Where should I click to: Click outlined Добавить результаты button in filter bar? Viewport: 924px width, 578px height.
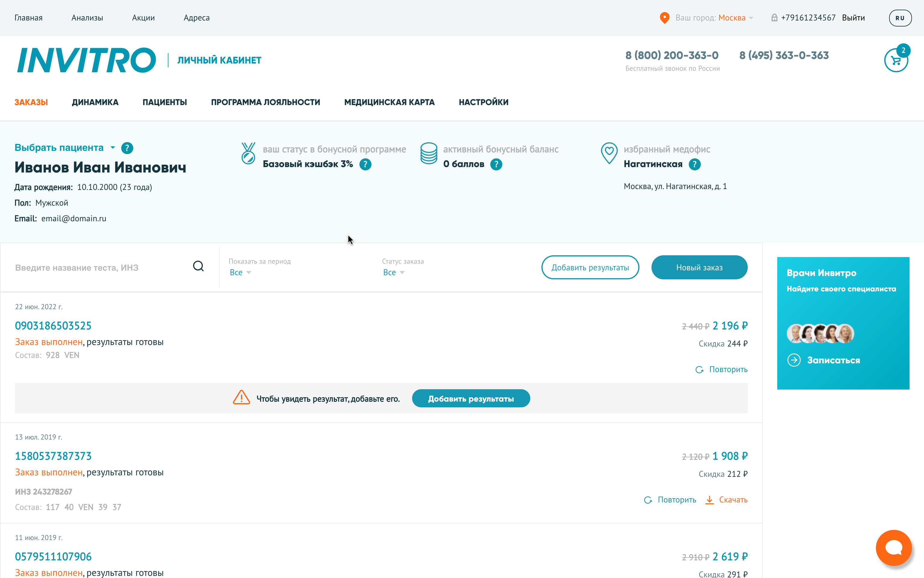pyautogui.click(x=590, y=267)
